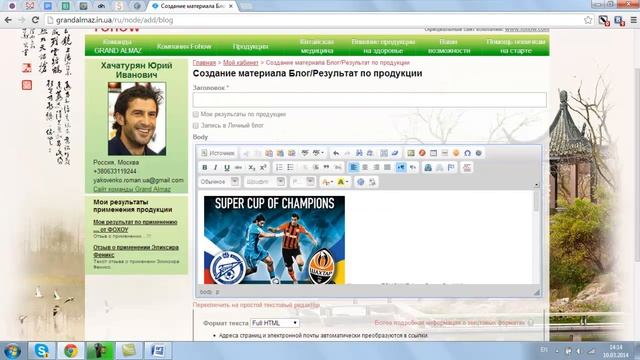Click the Insert Link icon

428,167
